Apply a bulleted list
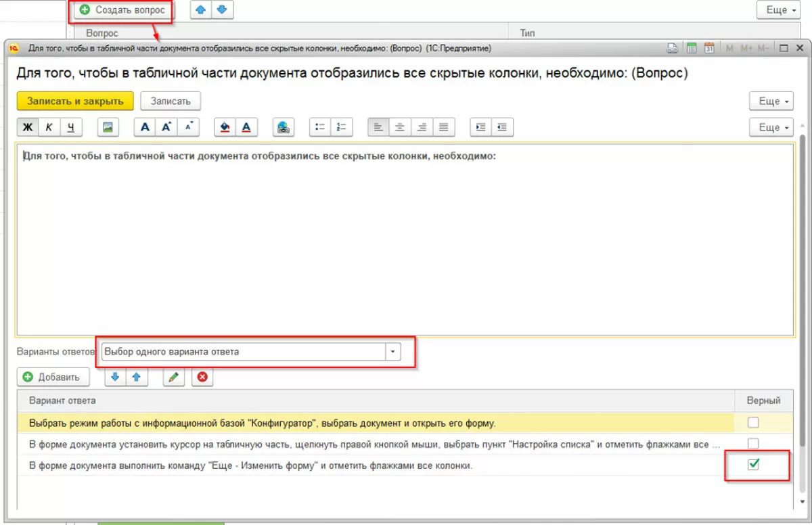812x525 pixels. coord(320,127)
